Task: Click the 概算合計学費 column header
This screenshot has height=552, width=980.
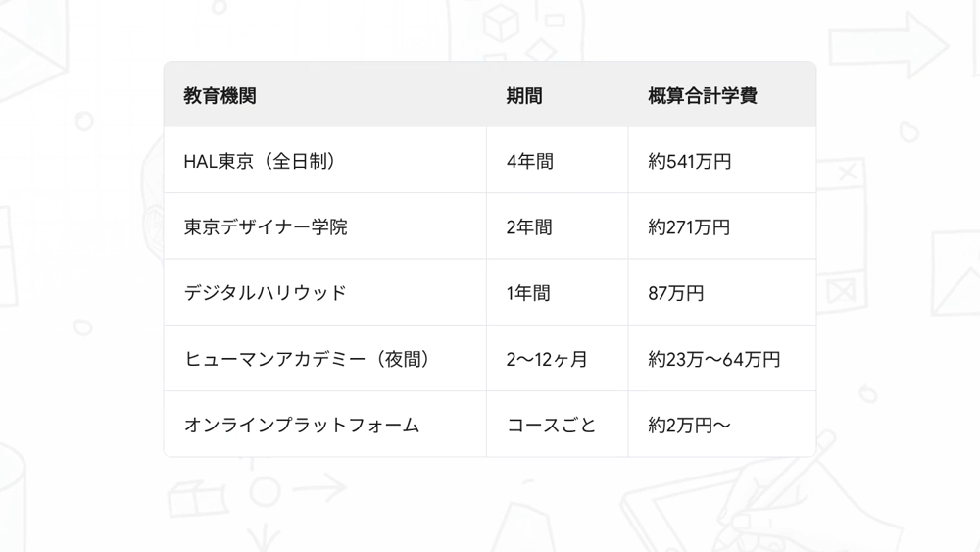Action: [x=703, y=96]
